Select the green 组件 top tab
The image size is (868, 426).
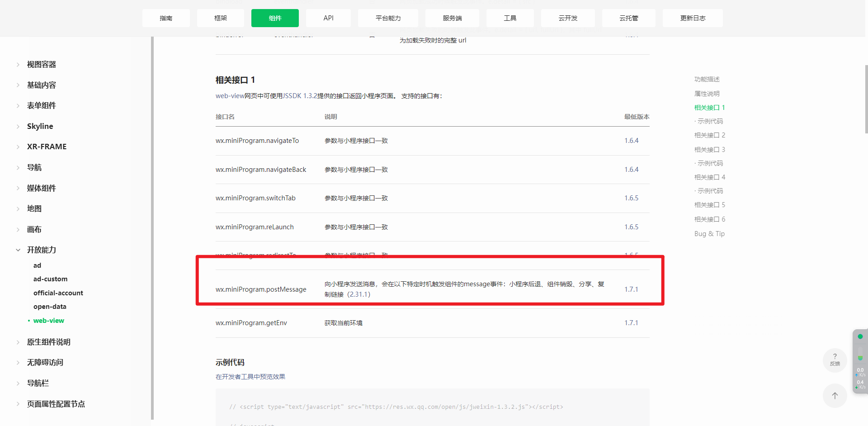pyautogui.click(x=275, y=18)
